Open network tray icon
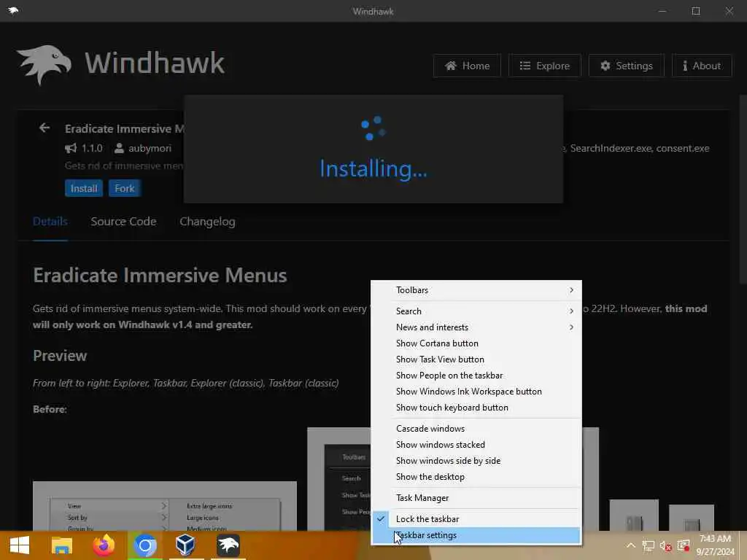The image size is (747, 560). (649, 545)
